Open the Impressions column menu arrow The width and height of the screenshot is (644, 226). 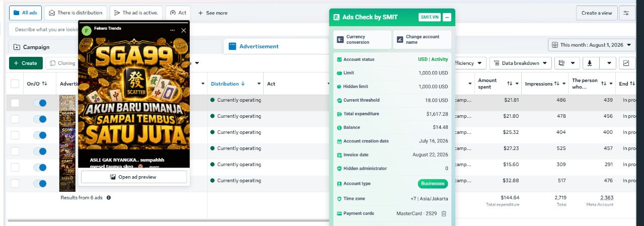click(564, 84)
